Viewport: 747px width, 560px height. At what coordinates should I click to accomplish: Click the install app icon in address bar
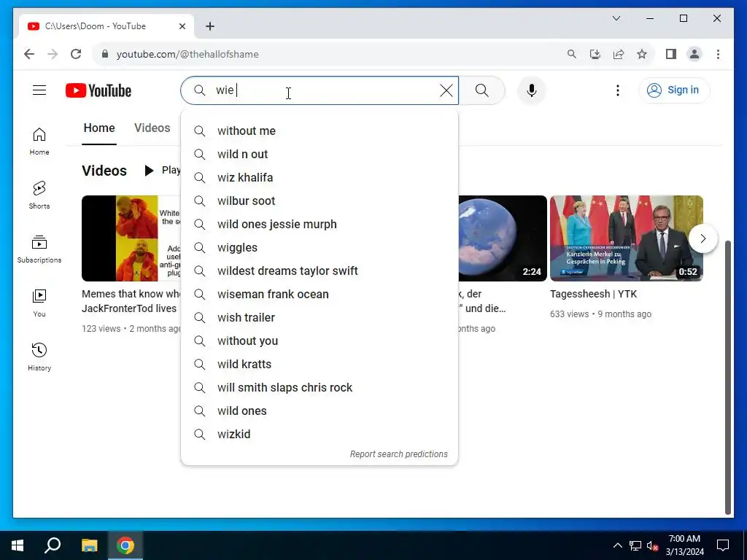[595, 54]
